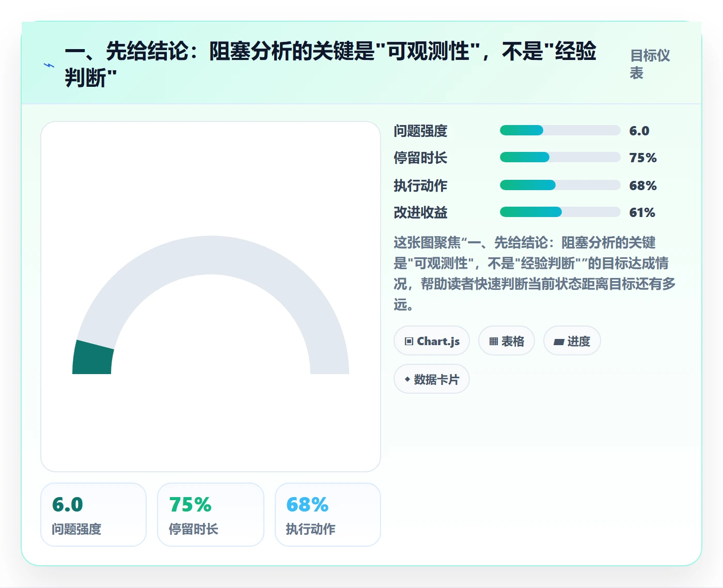Click the Chart.js tag
723x588 pixels.
432,341
